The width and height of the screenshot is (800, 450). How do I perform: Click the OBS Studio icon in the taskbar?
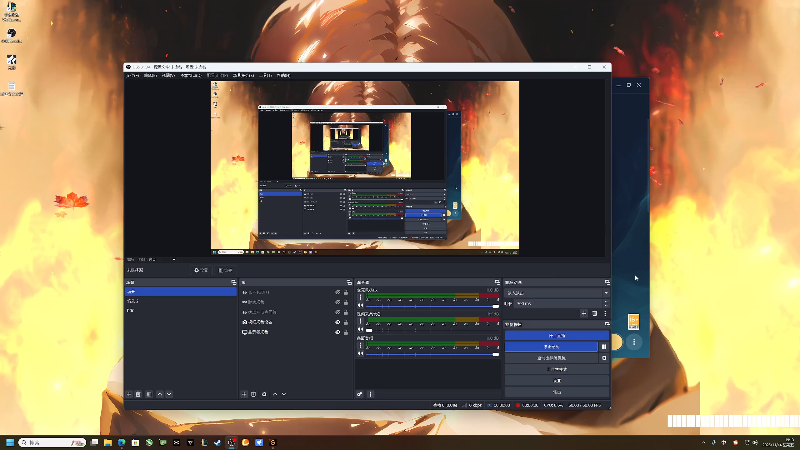pos(231,442)
